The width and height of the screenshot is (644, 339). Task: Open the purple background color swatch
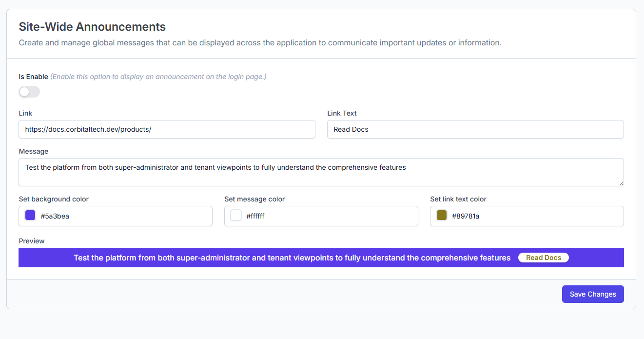(30, 216)
